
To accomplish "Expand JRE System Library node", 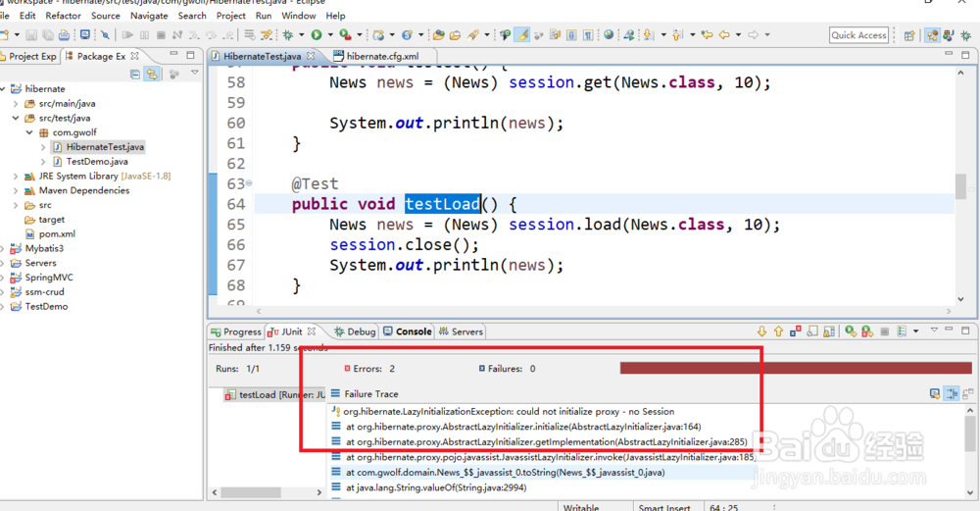I will tap(16, 177).
